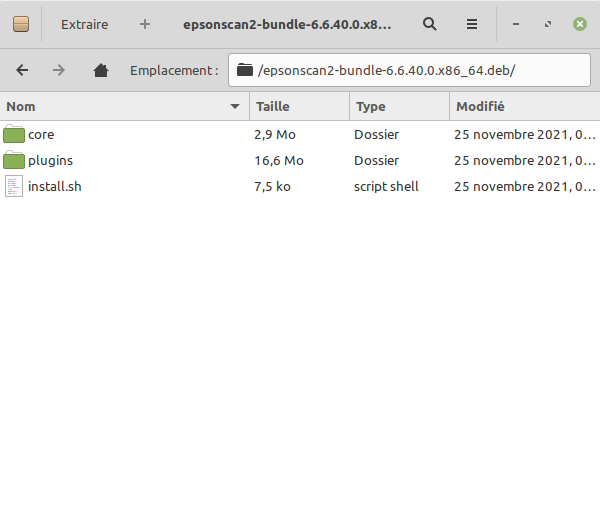Open the hamburger menu

tap(472, 24)
